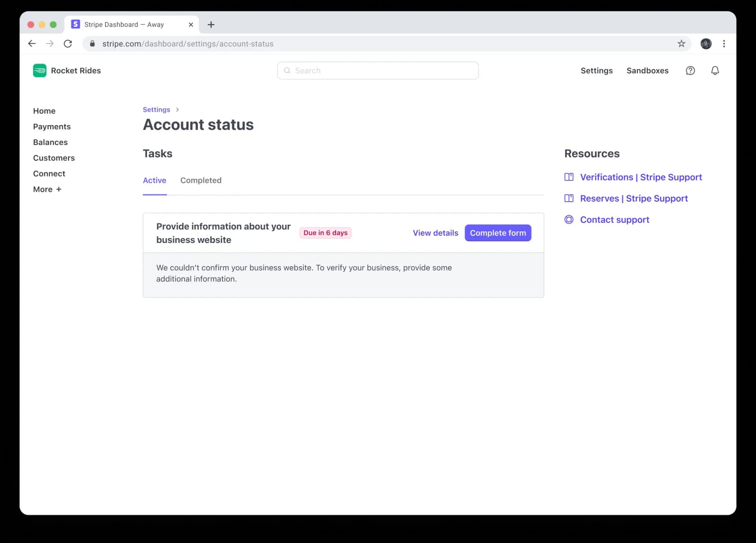
Task: Go forward in browser history
Action: pos(50,43)
